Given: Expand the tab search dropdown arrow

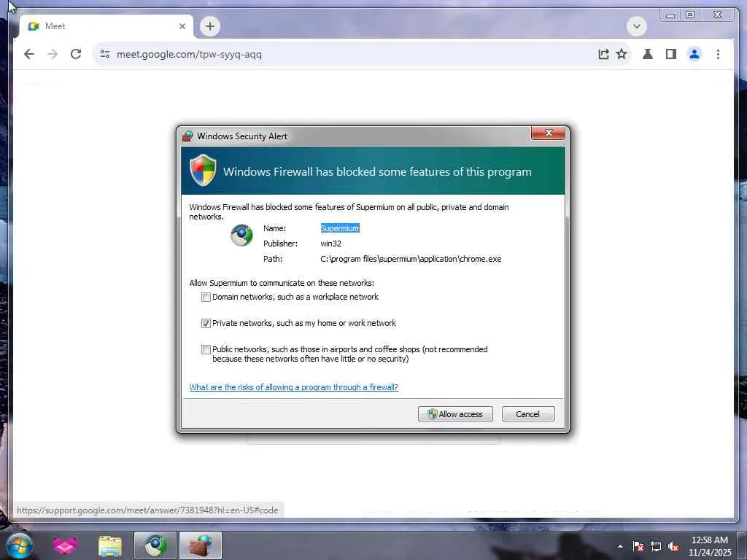Looking at the screenshot, I should [636, 26].
